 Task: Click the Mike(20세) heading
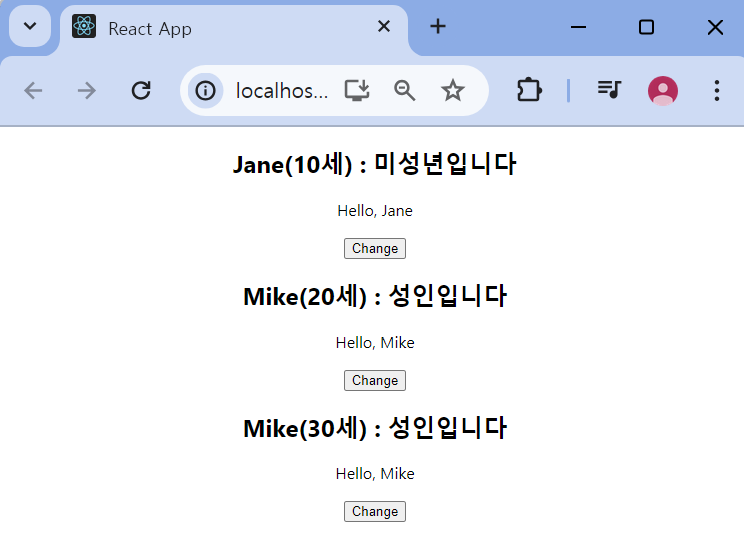[x=375, y=296]
